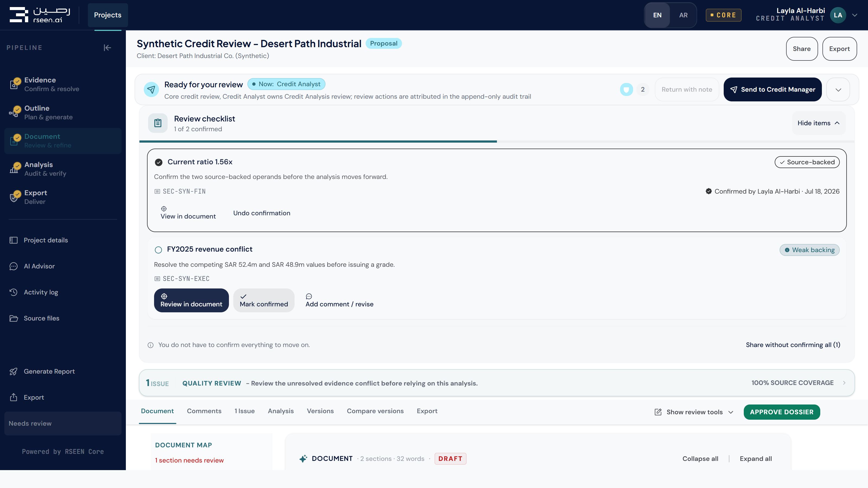Open the user account dropdown chevron
The image size is (868, 488).
click(854, 15)
